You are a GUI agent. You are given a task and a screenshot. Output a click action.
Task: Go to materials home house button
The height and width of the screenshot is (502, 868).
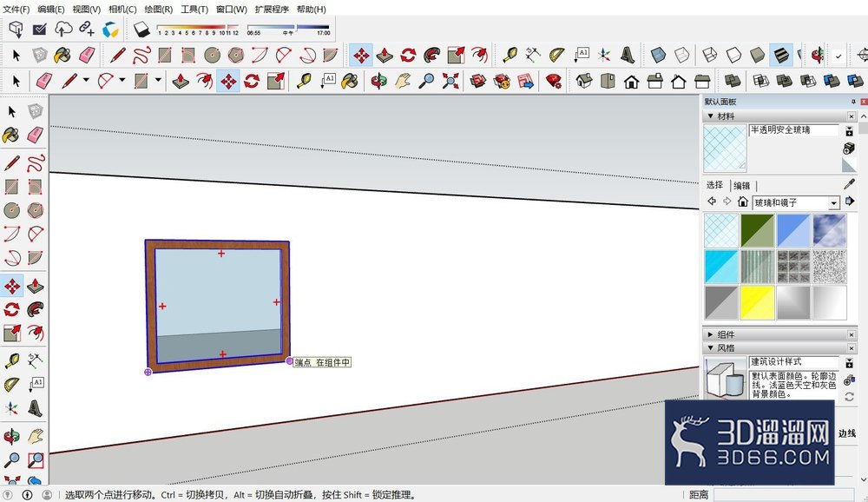pos(743,201)
